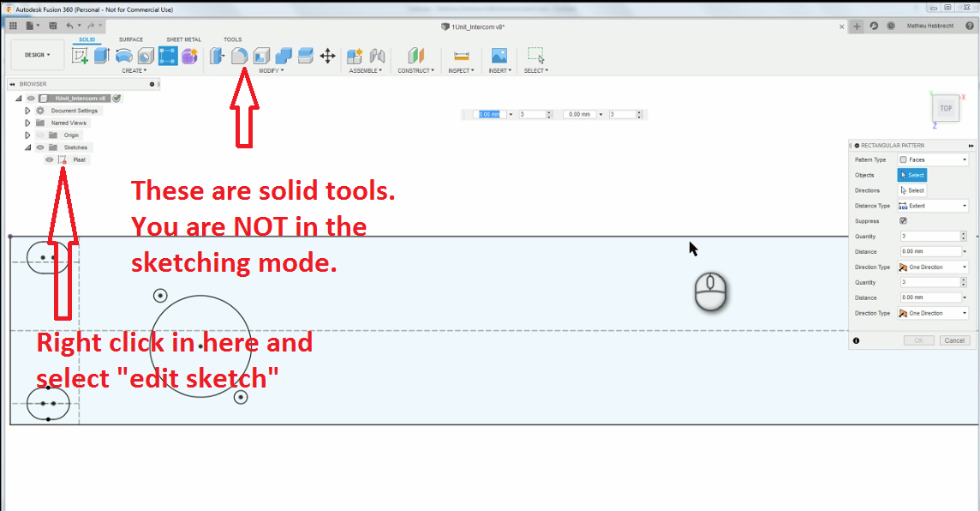980x511 pixels.
Task: Toggle the Suppress checkbox
Action: (903, 221)
